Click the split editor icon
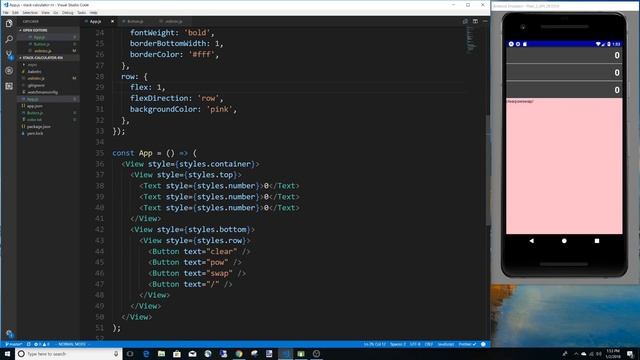The image size is (640, 360). coord(475,21)
